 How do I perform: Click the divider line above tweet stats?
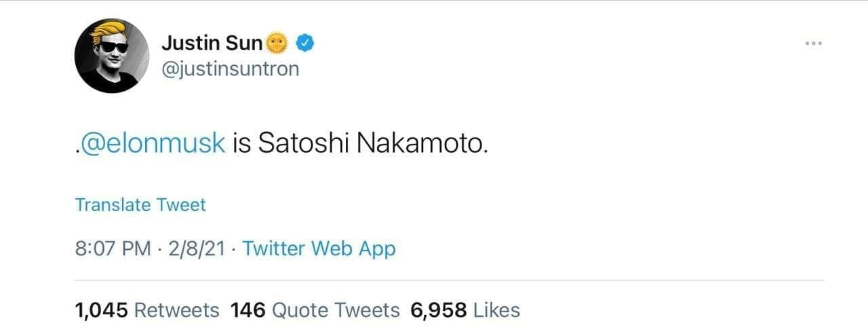click(x=448, y=280)
